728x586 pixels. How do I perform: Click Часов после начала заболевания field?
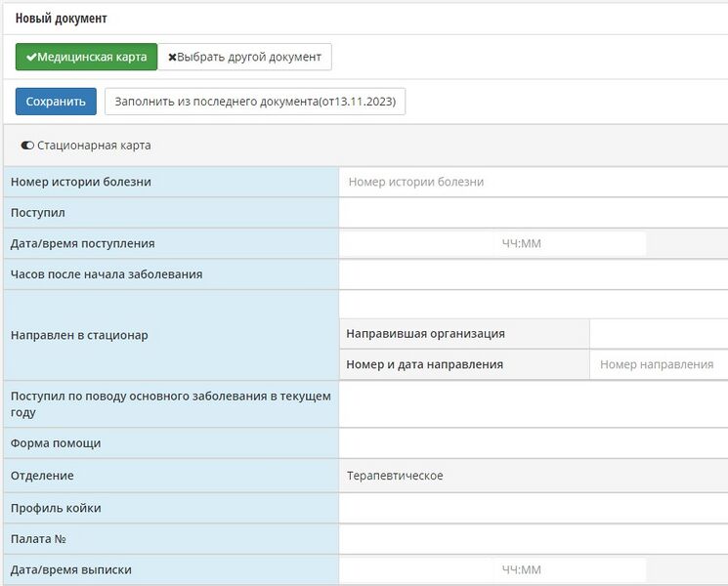click(x=534, y=274)
